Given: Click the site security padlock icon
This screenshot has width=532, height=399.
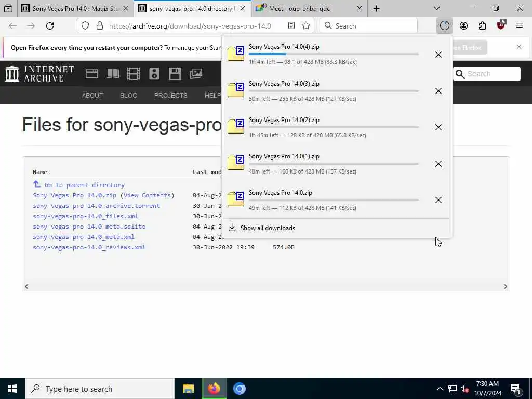Looking at the screenshot, I should (x=99, y=26).
